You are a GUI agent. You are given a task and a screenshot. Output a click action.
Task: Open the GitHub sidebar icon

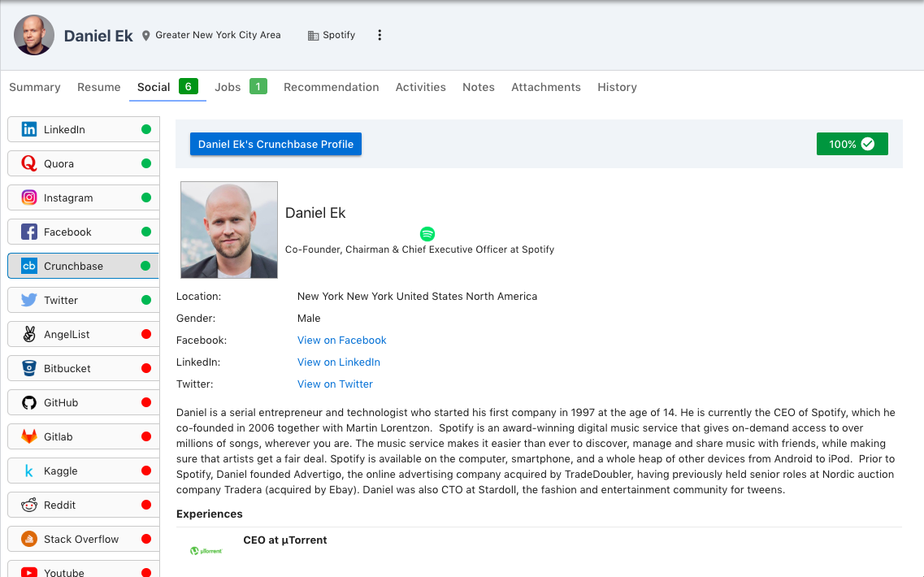click(x=29, y=402)
